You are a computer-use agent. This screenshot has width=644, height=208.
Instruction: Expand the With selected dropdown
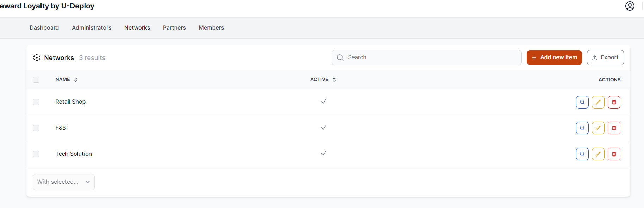(x=64, y=182)
